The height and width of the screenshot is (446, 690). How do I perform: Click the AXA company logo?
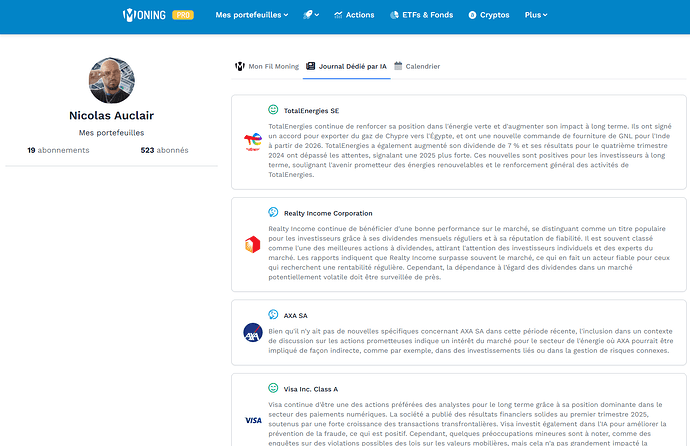coord(253,333)
